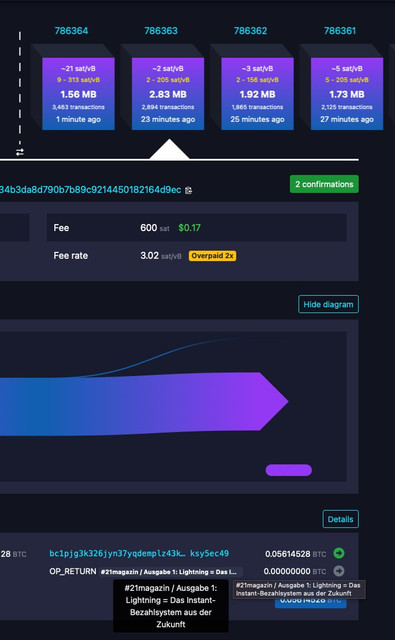395x640 pixels.
Task: Click grey arrow beside OP_RETURN output
Action: (339, 571)
